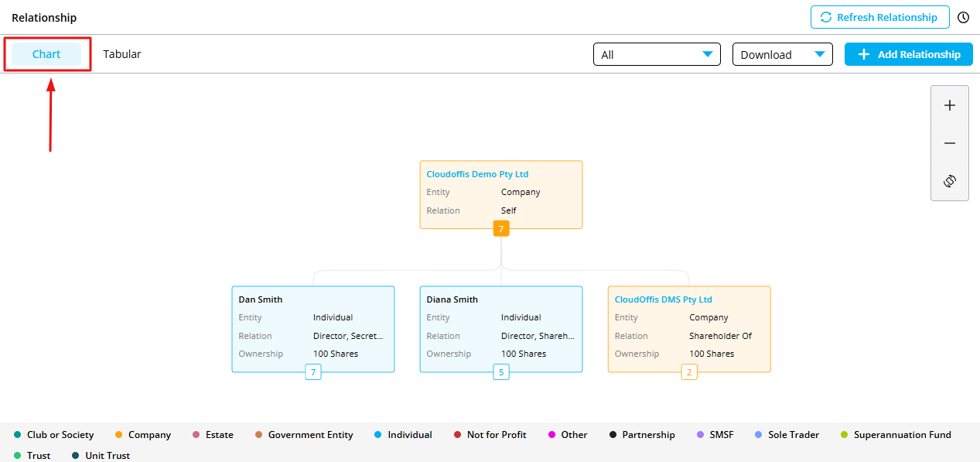Open Cloudoffis Demo Pty Ltd link
The height and width of the screenshot is (462, 980).
pyautogui.click(x=477, y=174)
